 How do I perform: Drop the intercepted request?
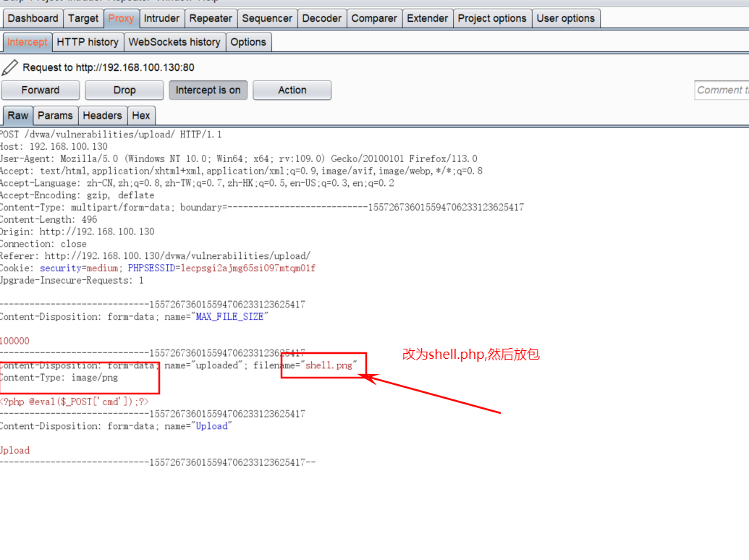[x=124, y=90]
